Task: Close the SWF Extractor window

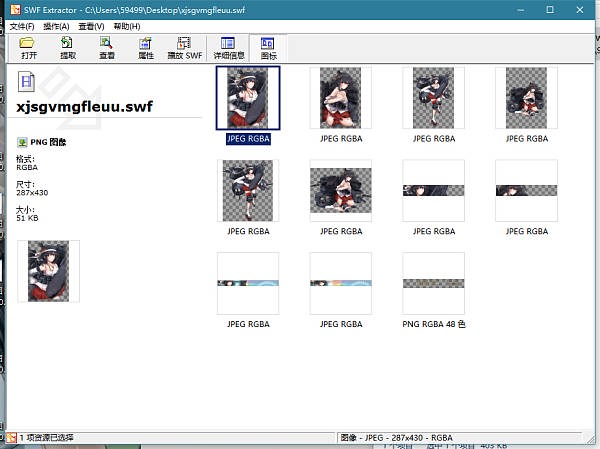Action: (x=580, y=10)
